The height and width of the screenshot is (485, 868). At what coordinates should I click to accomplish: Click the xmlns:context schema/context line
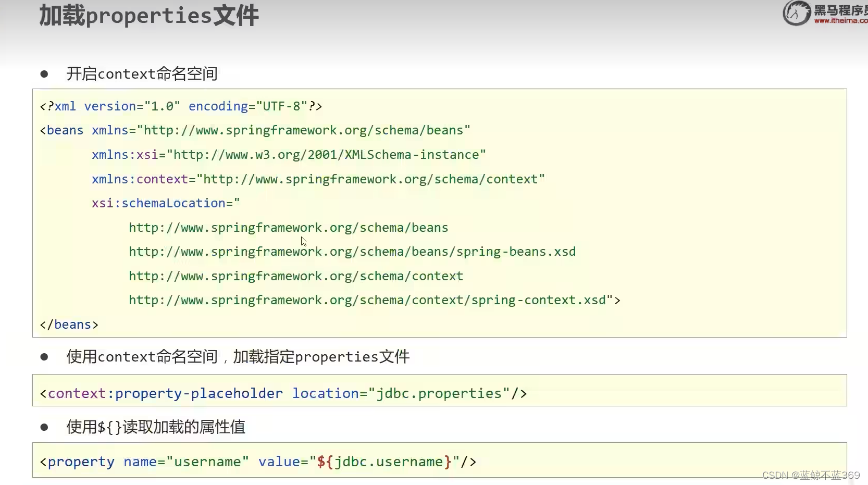click(x=318, y=179)
